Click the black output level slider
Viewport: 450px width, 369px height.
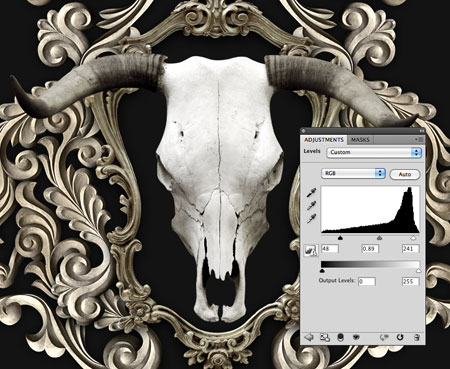point(322,271)
